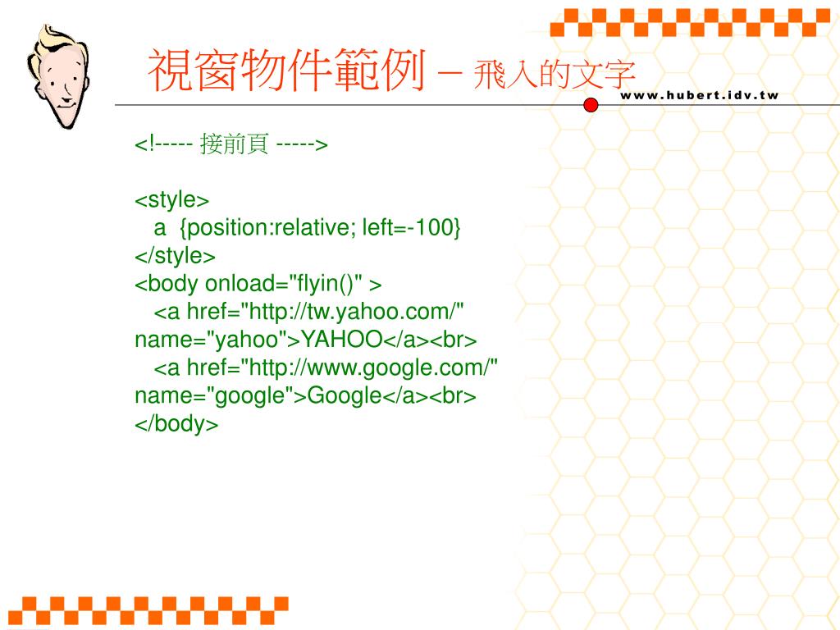Click the line name="yahoo">YAHOO</a><br>
This screenshot has height=630, width=840.
(305, 339)
